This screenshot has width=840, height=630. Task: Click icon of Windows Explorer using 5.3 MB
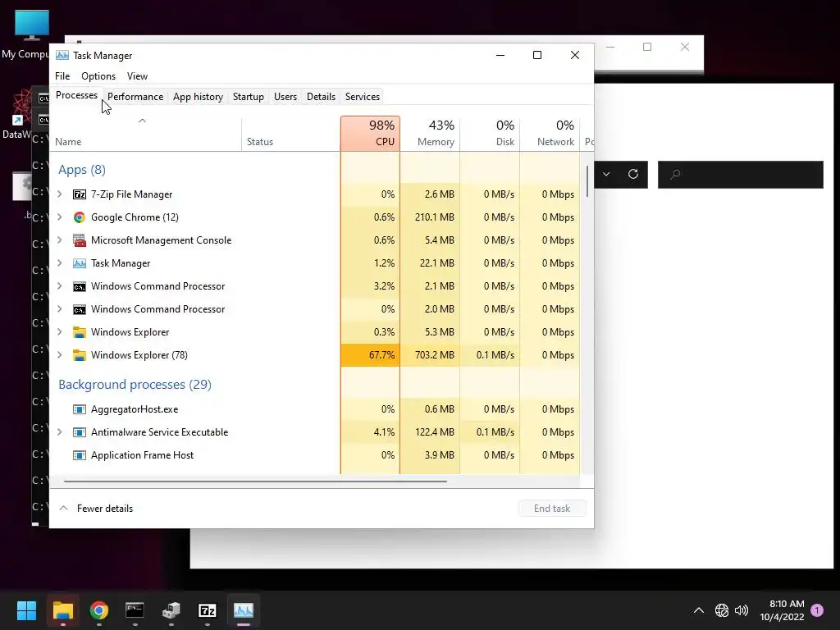pos(80,333)
